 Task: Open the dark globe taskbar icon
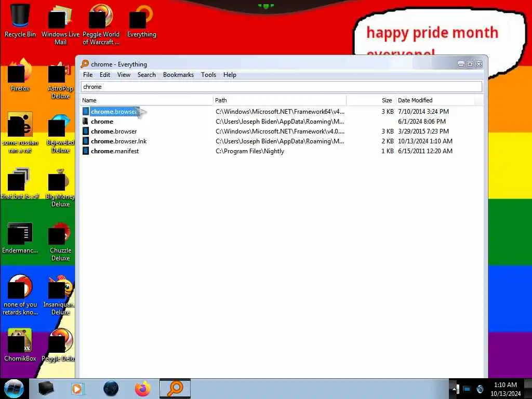(x=111, y=389)
